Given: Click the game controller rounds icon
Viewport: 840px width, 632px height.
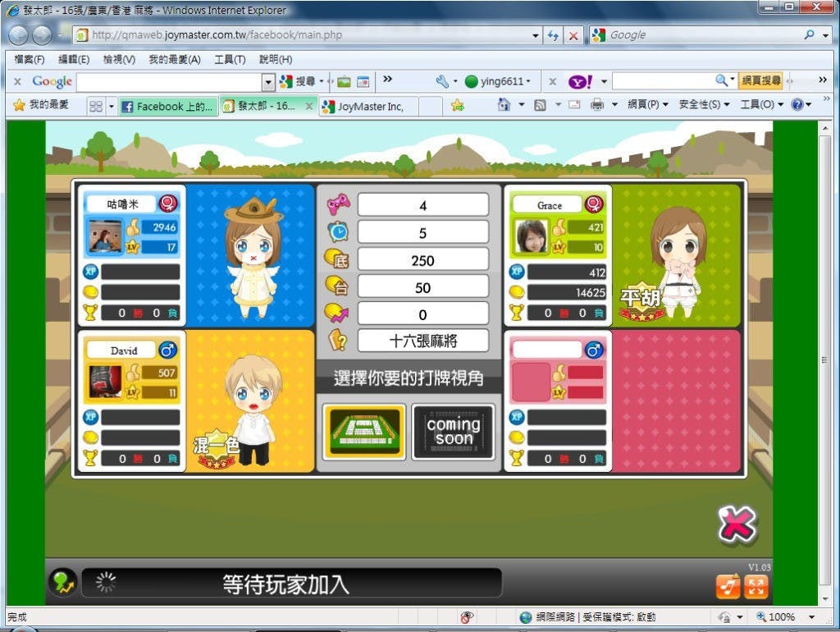Looking at the screenshot, I should 339,204.
